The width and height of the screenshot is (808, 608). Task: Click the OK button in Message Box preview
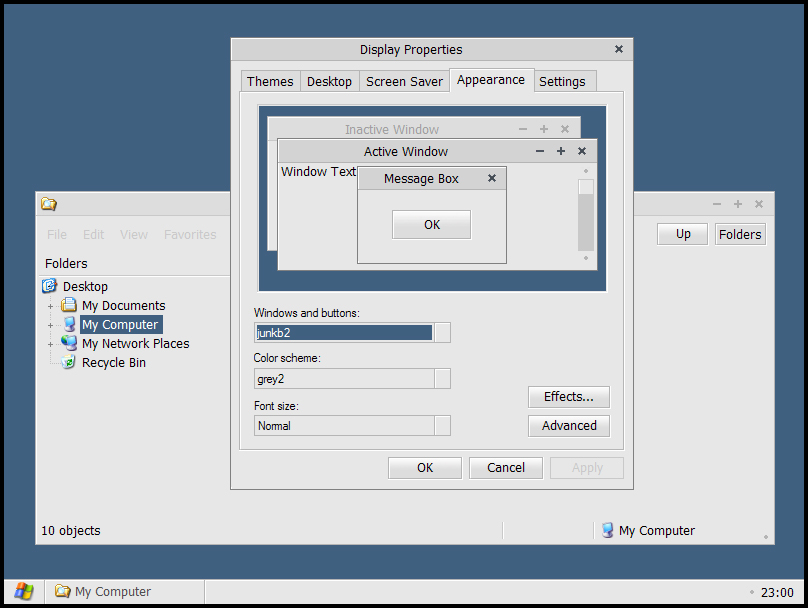click(432, 225)
